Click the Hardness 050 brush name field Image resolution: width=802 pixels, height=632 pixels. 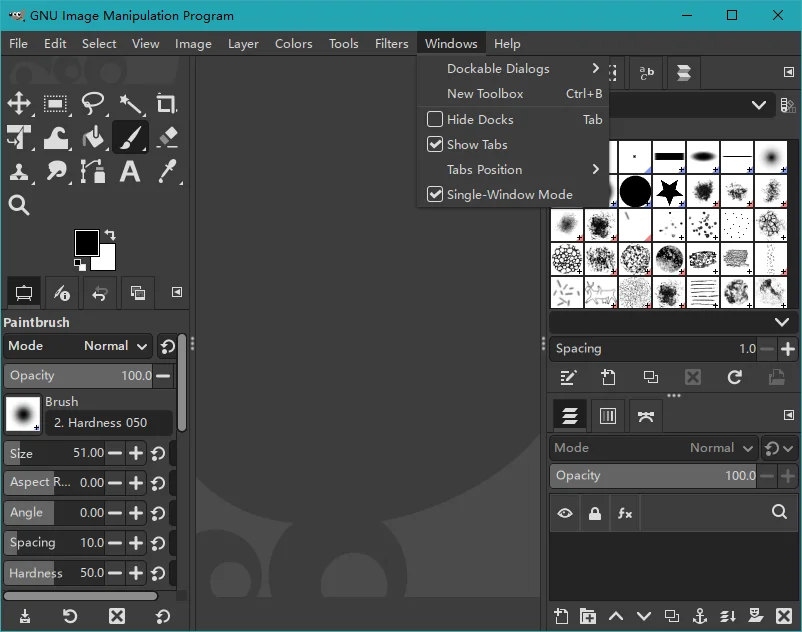(108, 422)
